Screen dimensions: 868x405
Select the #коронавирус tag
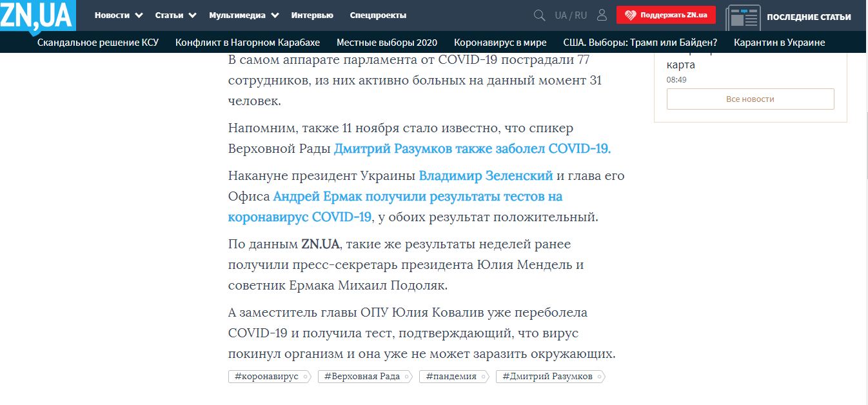coord(267,377)
